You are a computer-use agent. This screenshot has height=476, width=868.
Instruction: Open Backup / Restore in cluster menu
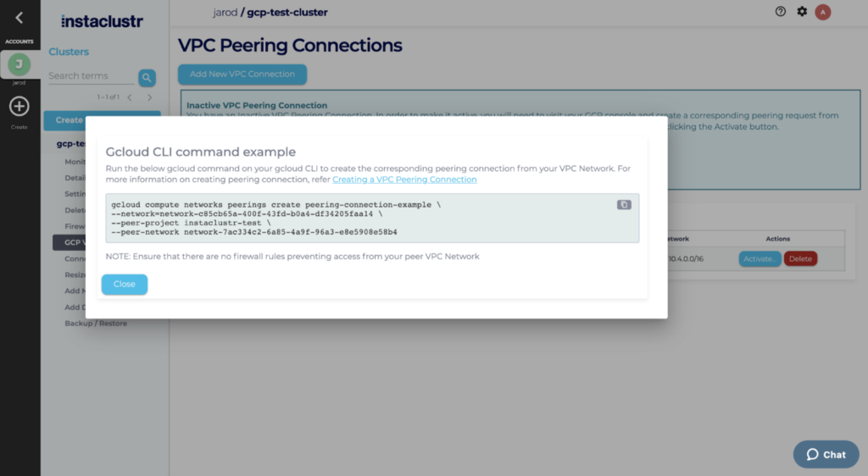point(96,324)
